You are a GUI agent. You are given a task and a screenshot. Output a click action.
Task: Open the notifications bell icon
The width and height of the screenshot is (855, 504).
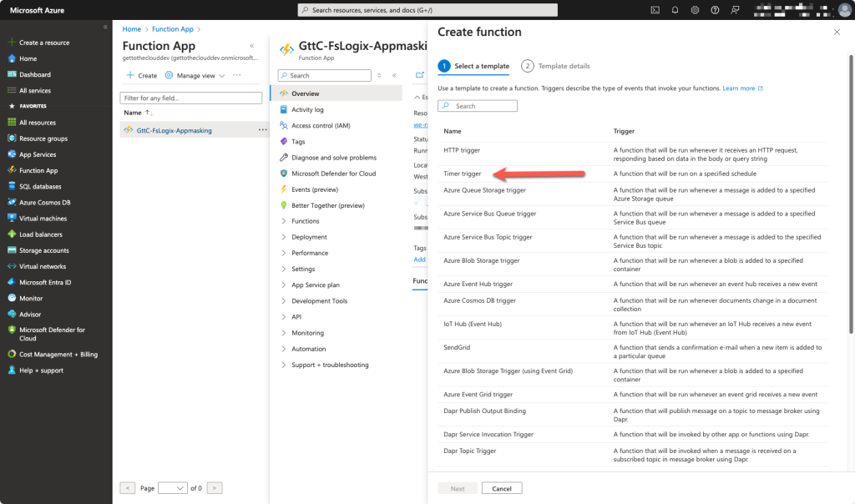[x=675, y=10]
